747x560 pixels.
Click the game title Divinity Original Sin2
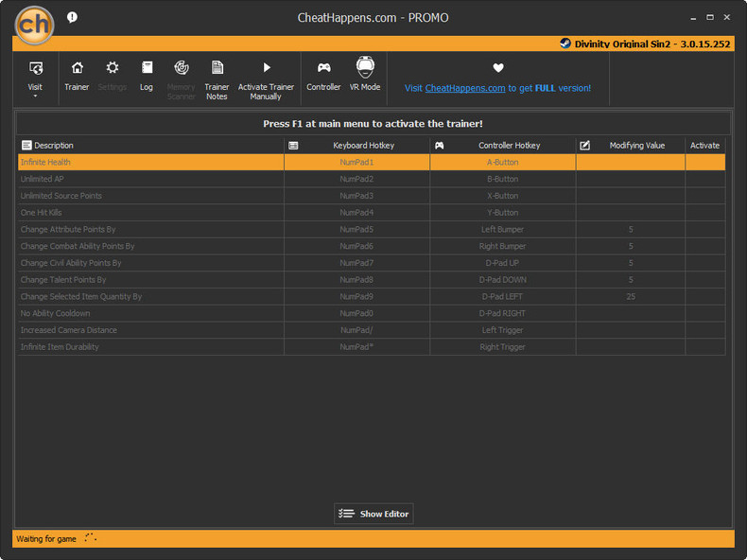(652, 44)
